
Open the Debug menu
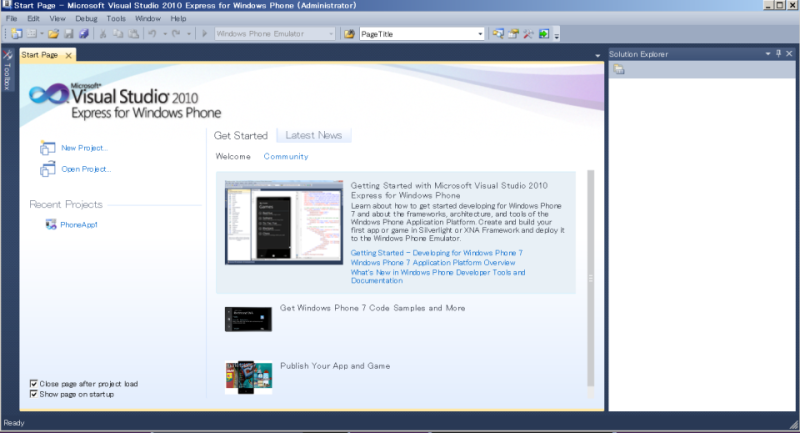click(86, 19)
